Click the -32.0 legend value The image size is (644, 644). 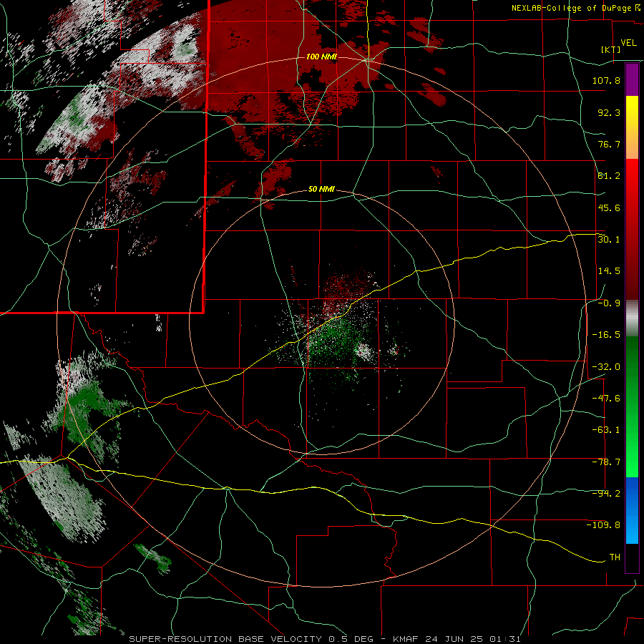(606, 367)
